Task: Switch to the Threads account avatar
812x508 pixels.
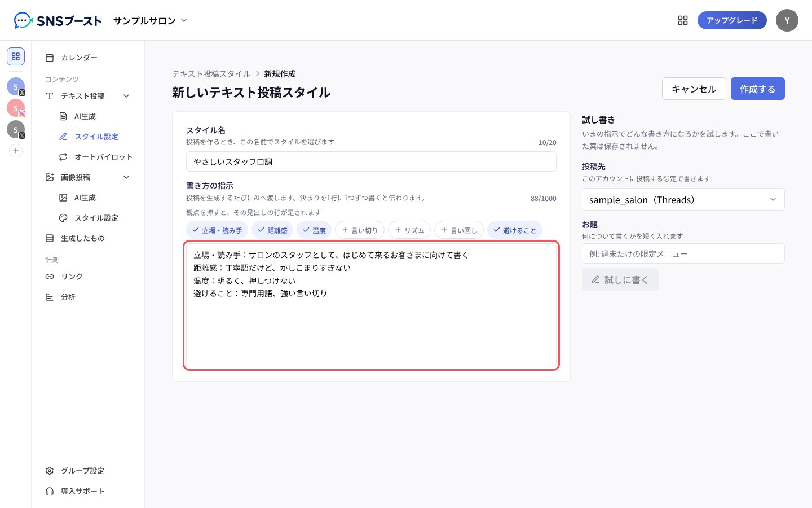Action: (x=16, y=86)
